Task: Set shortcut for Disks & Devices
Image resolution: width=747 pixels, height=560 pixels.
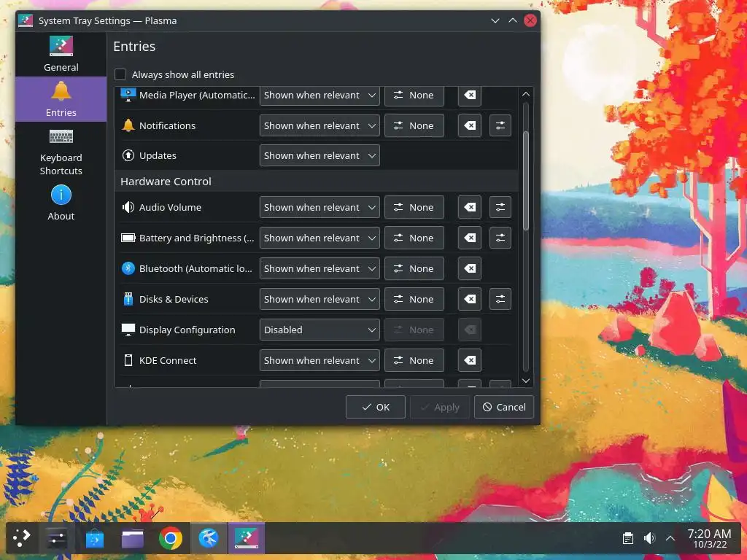Action: [x=414, y=300]
